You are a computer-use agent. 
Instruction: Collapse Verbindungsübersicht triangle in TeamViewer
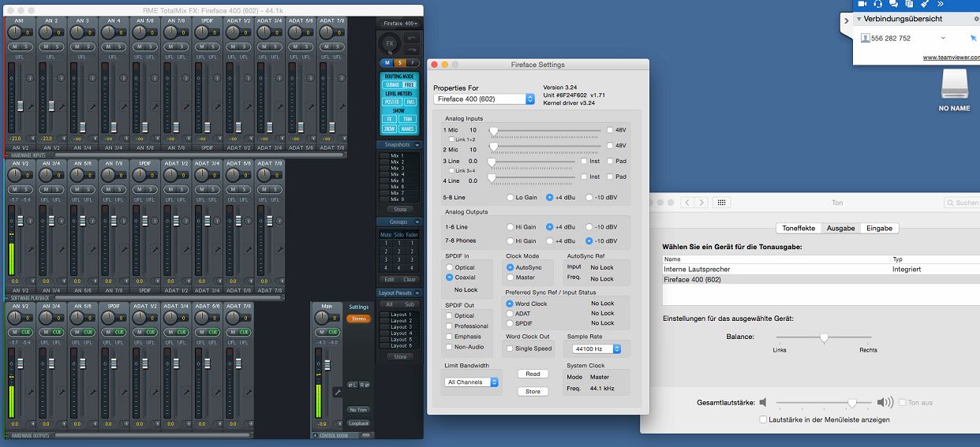pyautogui.click(x=858, y=18)
